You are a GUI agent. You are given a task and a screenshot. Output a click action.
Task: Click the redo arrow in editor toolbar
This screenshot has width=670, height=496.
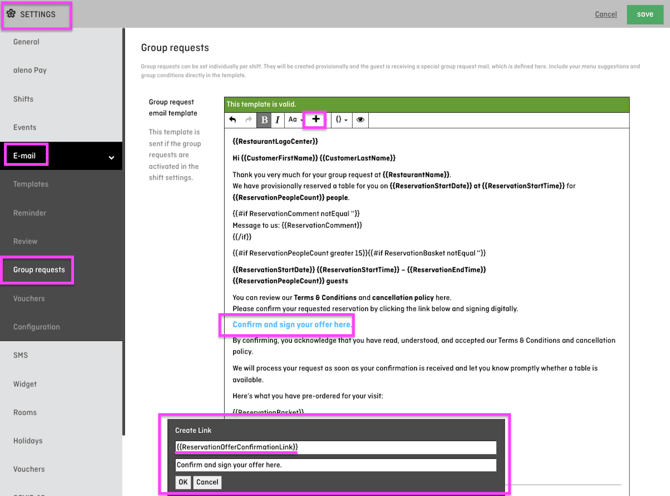(x=248, y=120)
